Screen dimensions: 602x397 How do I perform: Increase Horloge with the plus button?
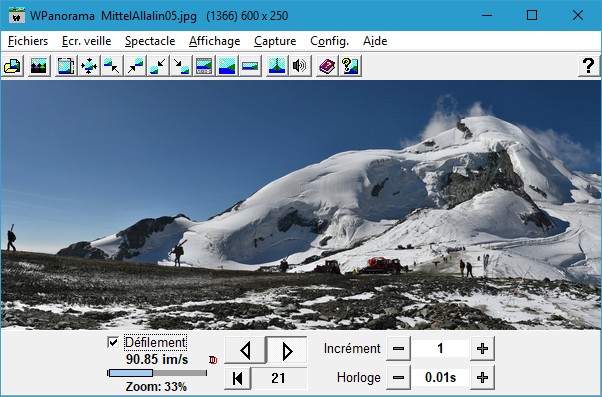click(x=482, y=377)
